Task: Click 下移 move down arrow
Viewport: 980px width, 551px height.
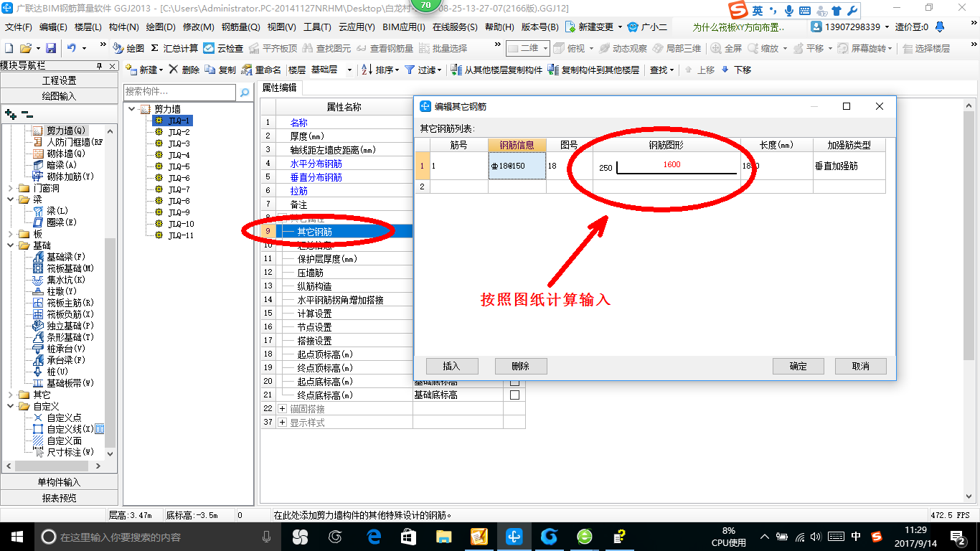Action: pyautogui.click(x=736, y=70)
